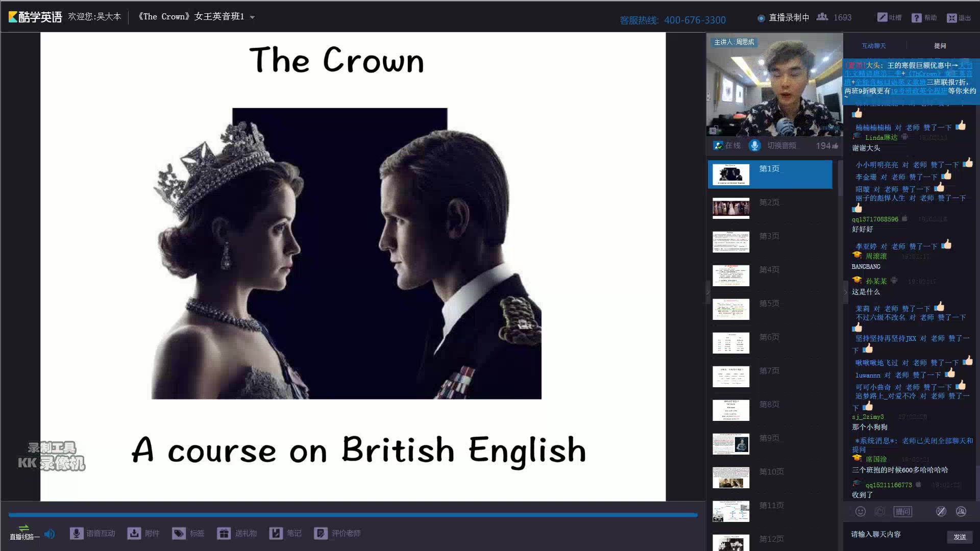This screenshot has width=980, height=551.
Task: Open 帮助 help in top bar
Action: [x=924, y=17]
